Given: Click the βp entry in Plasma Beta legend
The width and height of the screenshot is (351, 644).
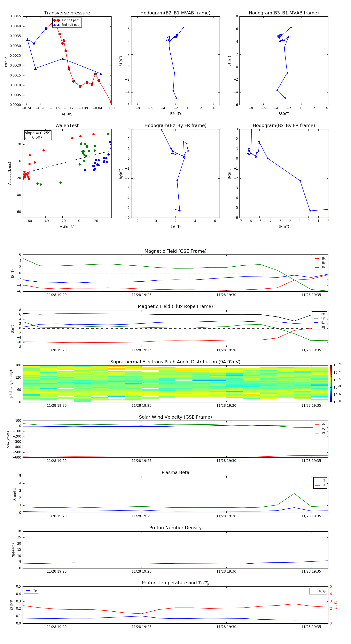Looking at the screenshot, I should [x=321, y=480].
